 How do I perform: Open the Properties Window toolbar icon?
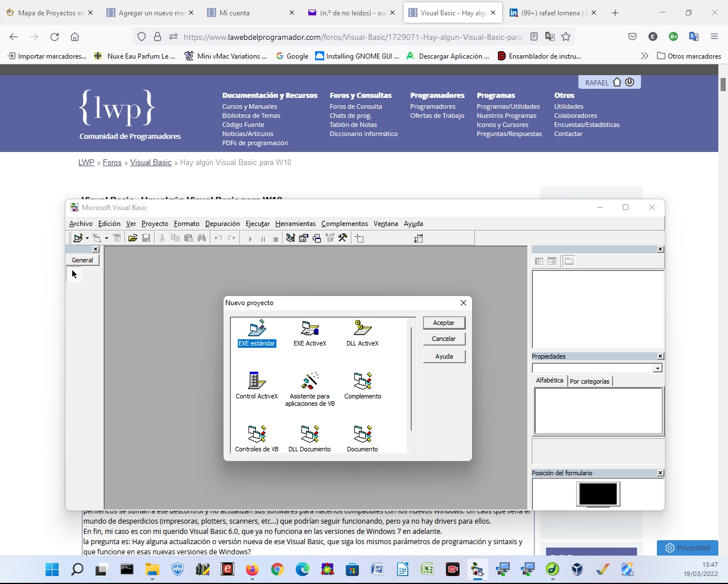point(304,238)
